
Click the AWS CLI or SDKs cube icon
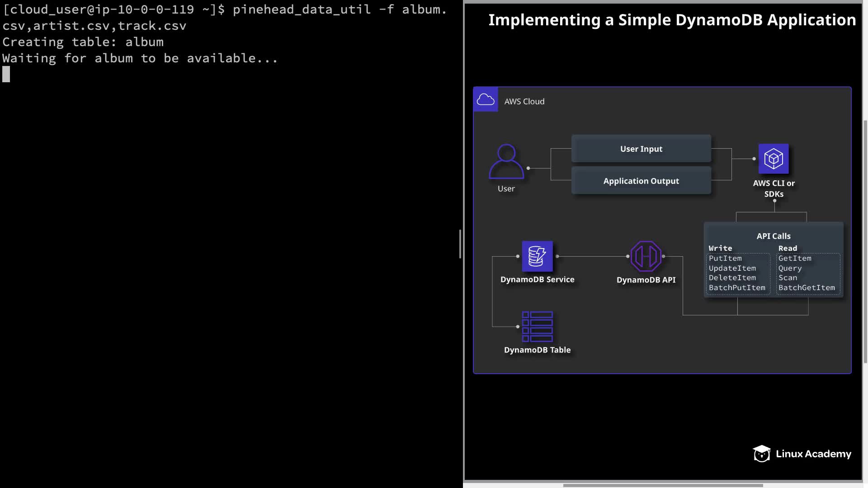[x=774, y=159]
